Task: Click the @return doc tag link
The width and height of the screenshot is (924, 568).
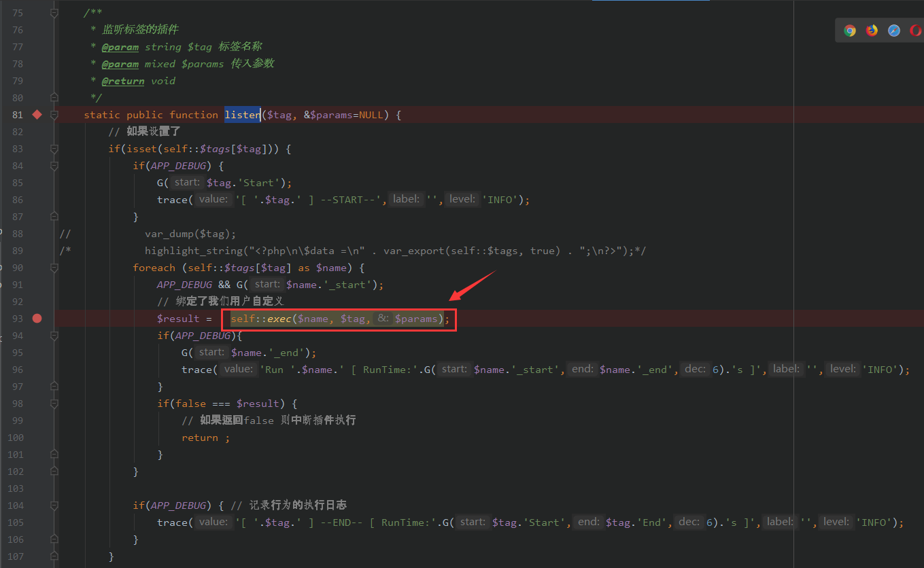Action: click(123, 81)
